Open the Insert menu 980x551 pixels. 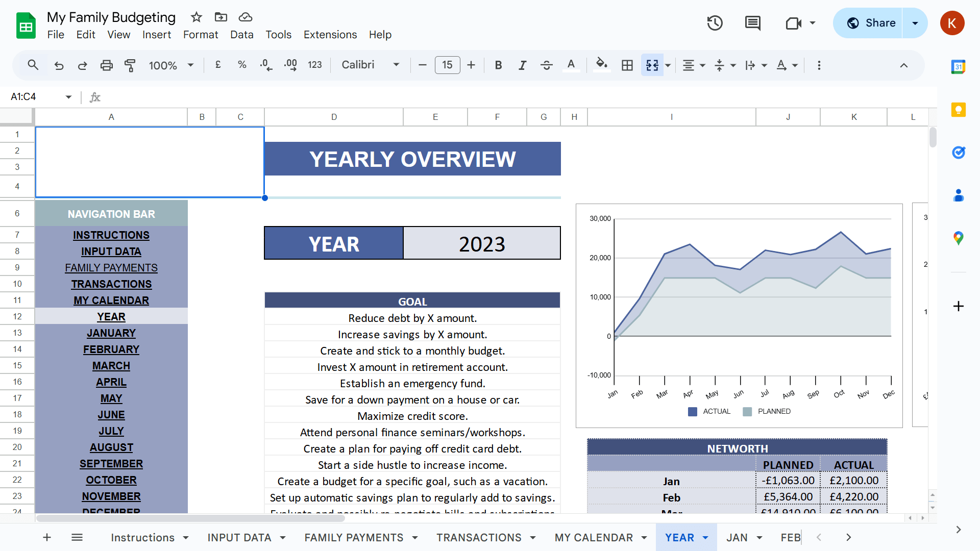point(156,35)
